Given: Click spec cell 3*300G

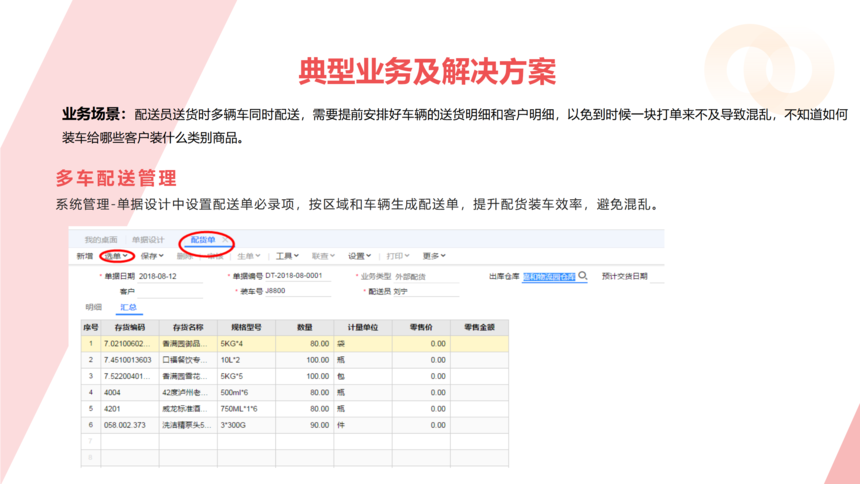Looking at the screenshot, I should [246, 425].
